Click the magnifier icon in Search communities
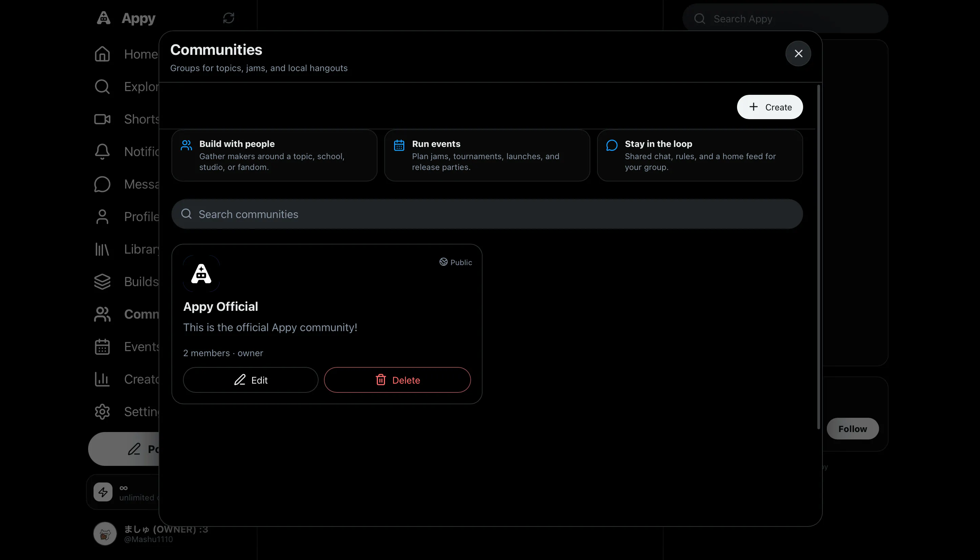Screen dimensions: 980x560 click(x=187, y=214)
